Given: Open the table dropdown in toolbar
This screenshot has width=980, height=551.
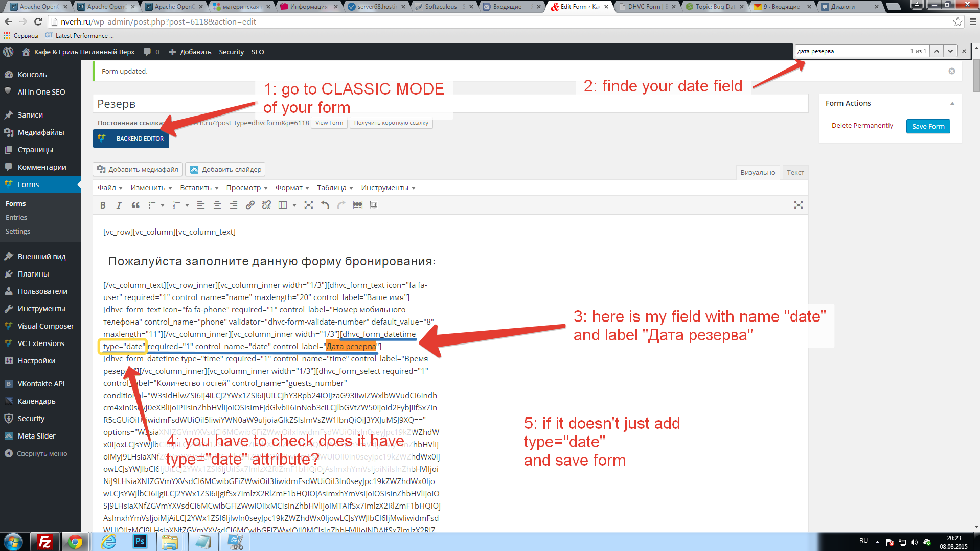Looking at the screenshot, I should tap(294, 205).
